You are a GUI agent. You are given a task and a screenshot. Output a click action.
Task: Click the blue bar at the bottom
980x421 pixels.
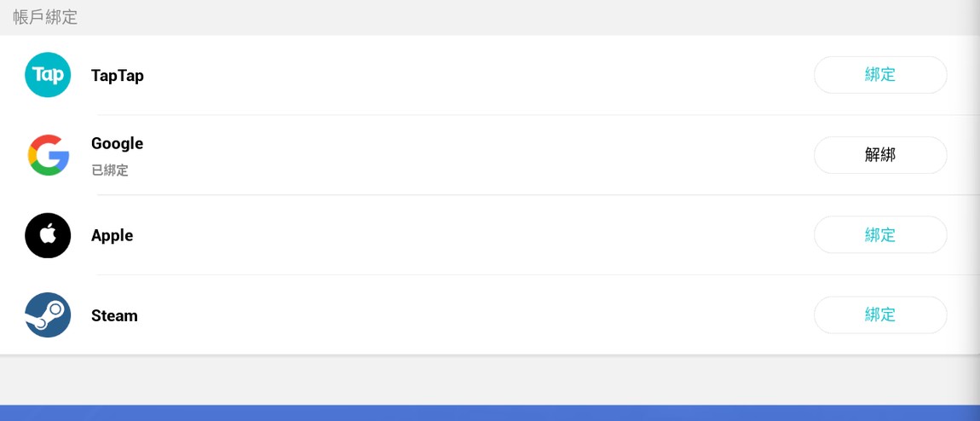point(490,413)
